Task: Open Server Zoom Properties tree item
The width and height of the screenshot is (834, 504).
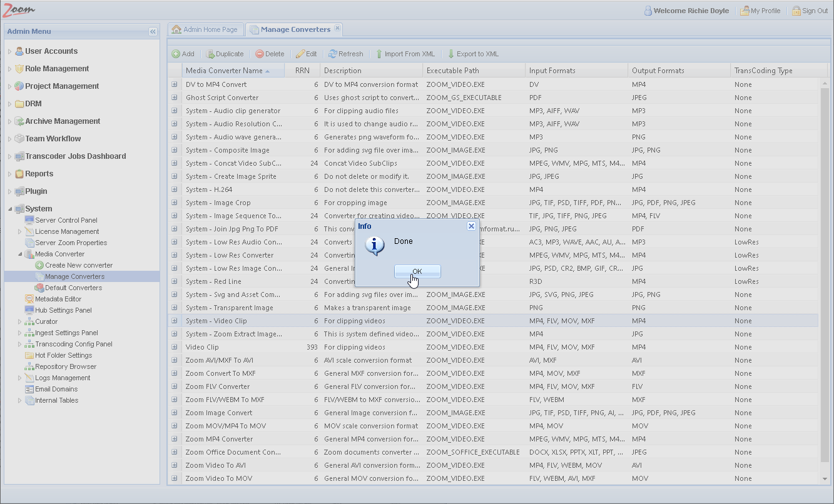Action: click(x=71, y=243)
